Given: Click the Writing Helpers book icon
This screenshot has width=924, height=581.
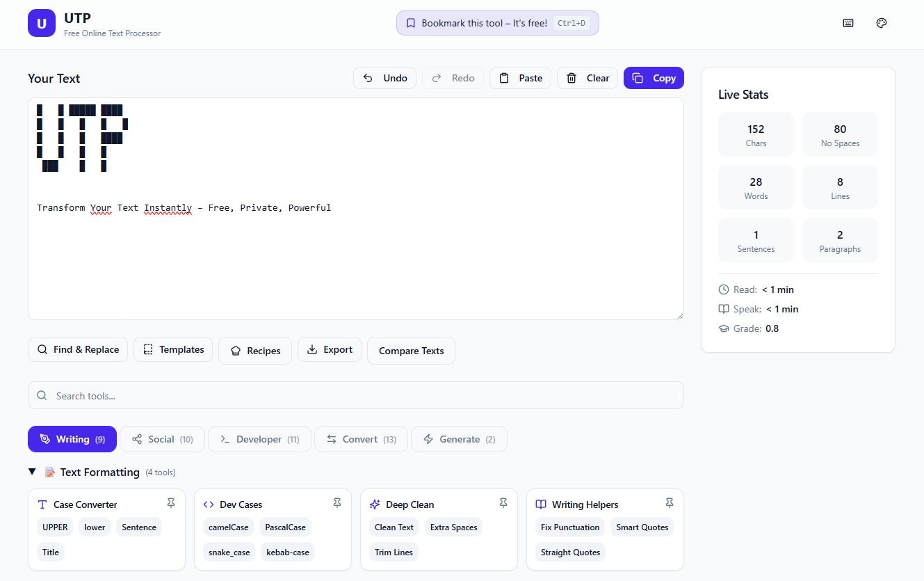Looking at the screenshot, I should coord(541,504).
